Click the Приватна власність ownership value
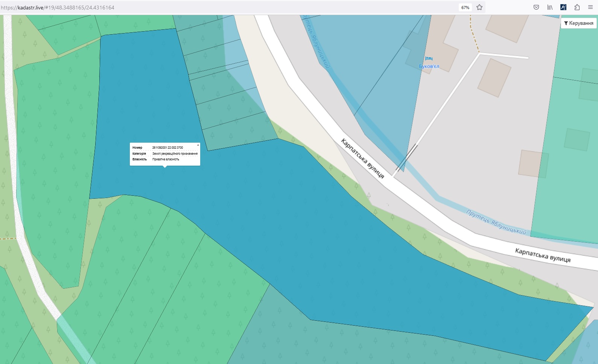The width and height of the screenshot is (598, 364). (x=166, y=159)
